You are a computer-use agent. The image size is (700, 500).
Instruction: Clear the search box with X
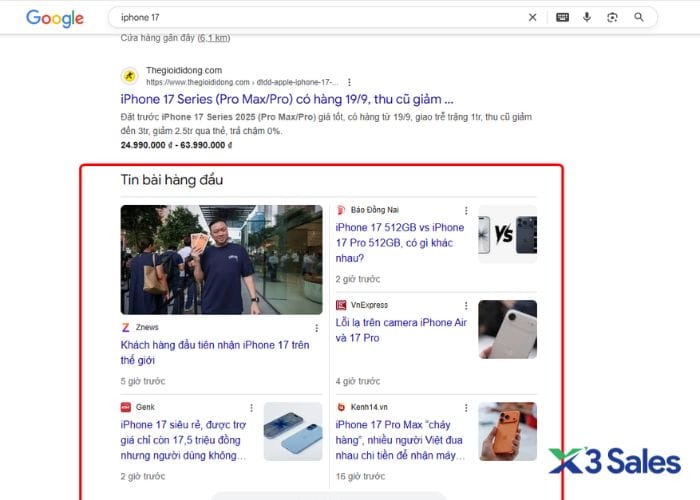532,17
